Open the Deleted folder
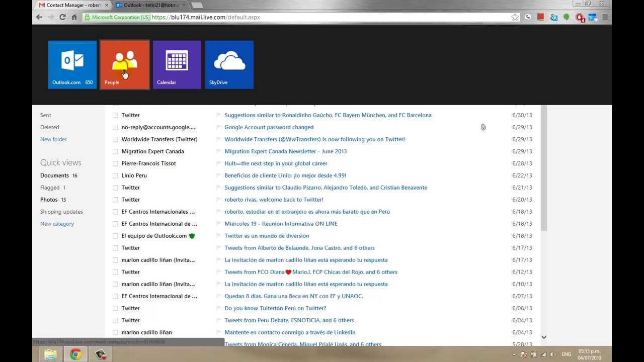 50,127
